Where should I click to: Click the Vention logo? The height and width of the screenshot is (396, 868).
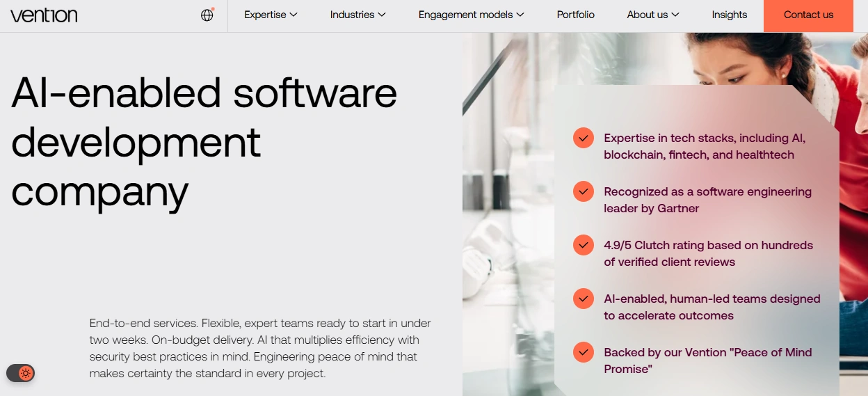[44, 15]
